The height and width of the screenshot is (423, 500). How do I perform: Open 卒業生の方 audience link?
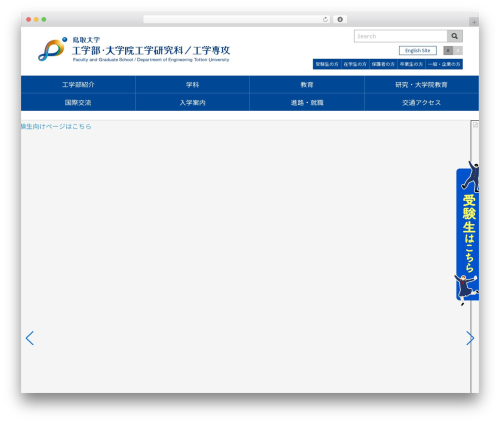tap(411, 64)
